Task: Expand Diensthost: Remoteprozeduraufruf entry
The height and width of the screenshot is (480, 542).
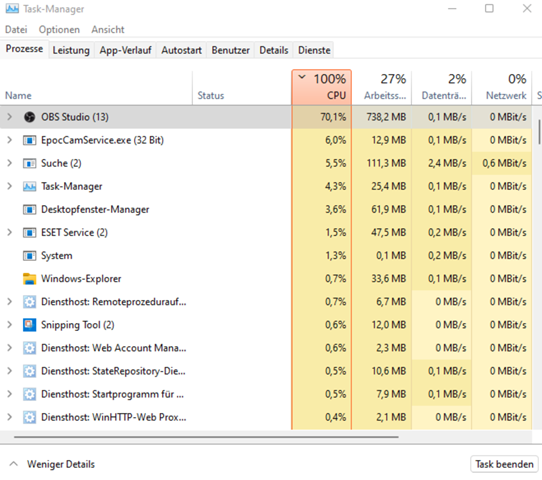Action: coord(10,302)
